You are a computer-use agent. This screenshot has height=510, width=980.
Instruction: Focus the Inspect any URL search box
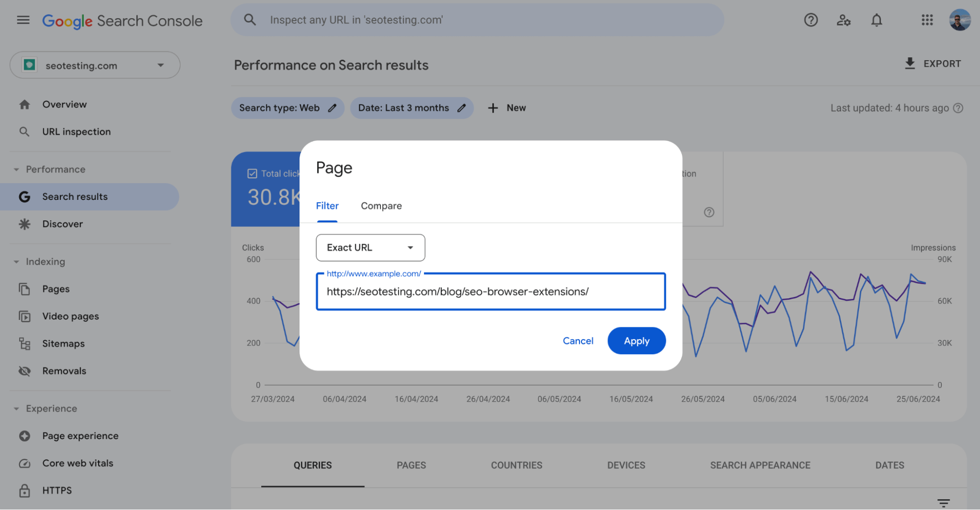point(477,20)
